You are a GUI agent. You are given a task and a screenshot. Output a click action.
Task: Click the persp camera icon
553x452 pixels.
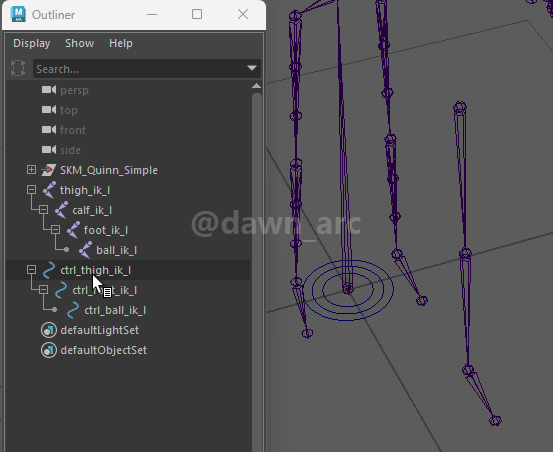[x=49, y=90]
